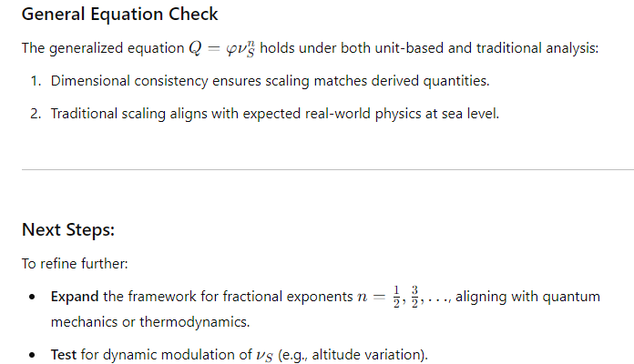Click the bold word 'Expand'
This screenshot has width=634, height=364.
[75, 297]
